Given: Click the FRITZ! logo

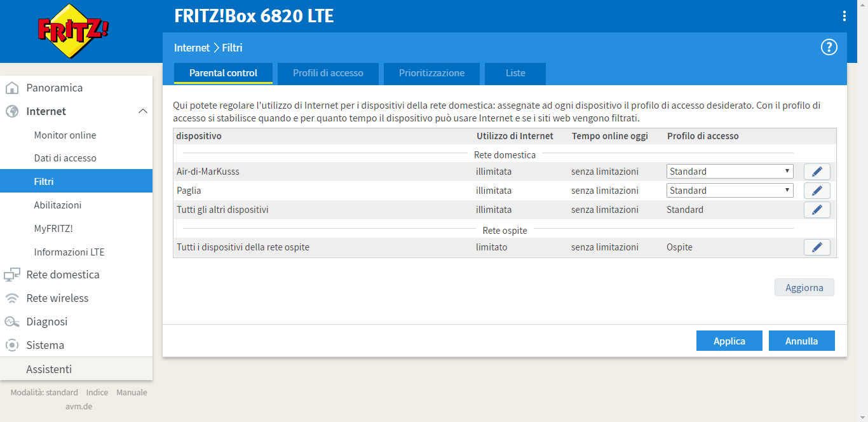Looking at the screenshot, I should (74, 31).
